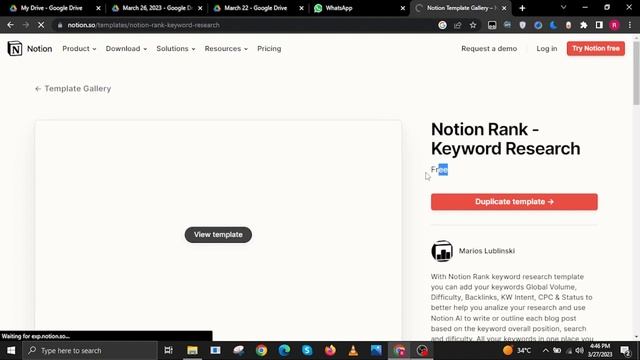Viewport: 640px width, 360px height.
Task: Bookmark this page with star icon
Action: coord(473,25)
